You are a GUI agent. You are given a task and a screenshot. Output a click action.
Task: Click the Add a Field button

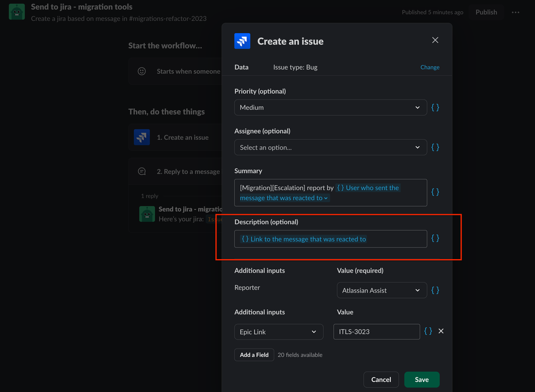click(254, 355)
